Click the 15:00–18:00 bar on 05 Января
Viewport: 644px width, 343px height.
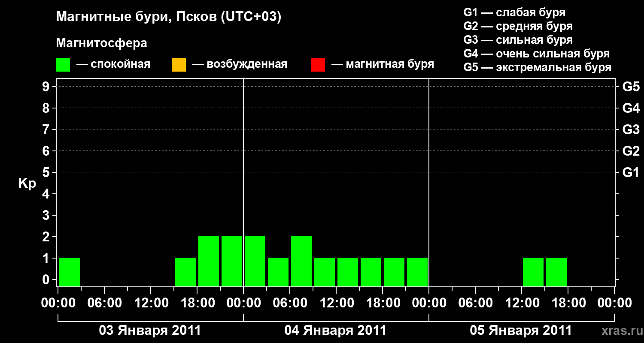click(556, 272)
